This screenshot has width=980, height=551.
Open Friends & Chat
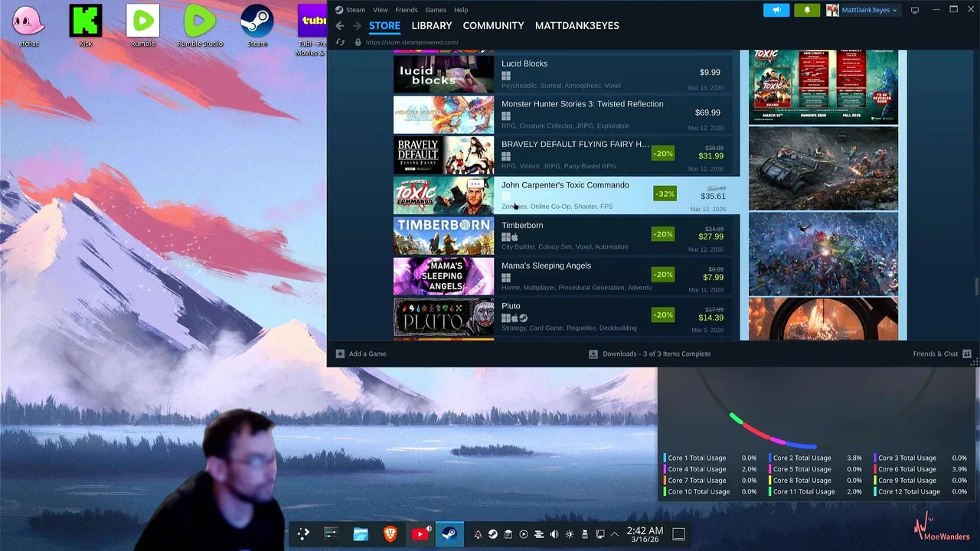pyautogui.click(x=942, y=354)
